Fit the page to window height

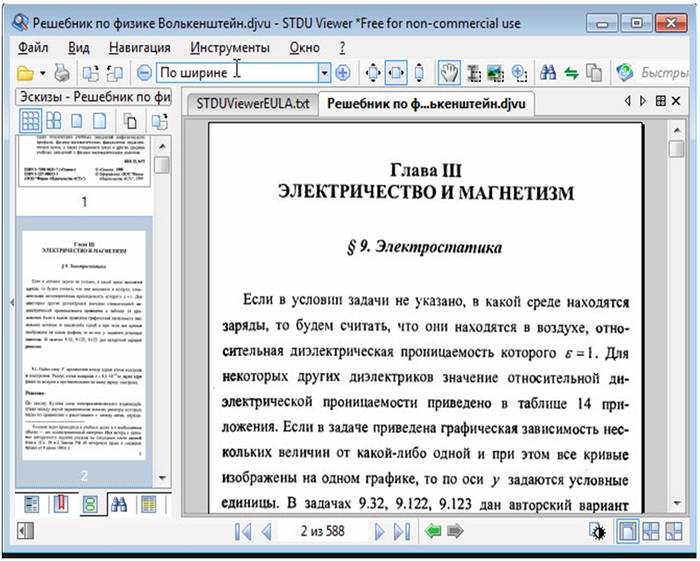419,73
